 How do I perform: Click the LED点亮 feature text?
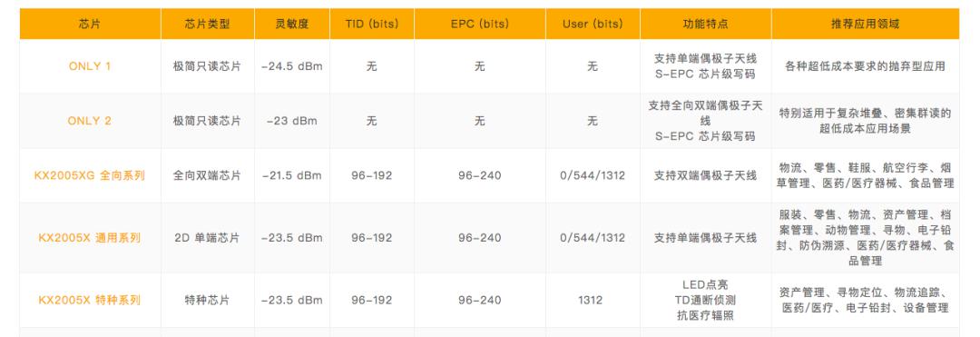click(706, 285)
